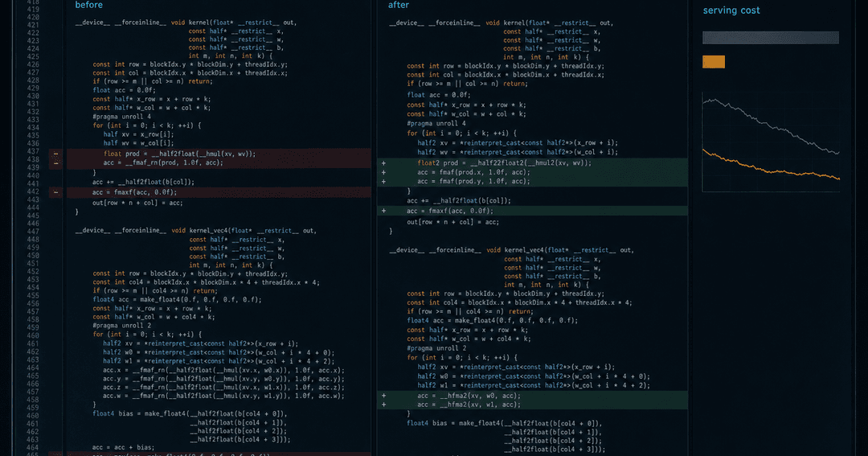Image resolution: width=868 pixels, height=456 pixels.
Task: Click added line 'acc = __hfma2(xv, w1, acc)'
Action: pyautogui.click(x=469, y=405)
